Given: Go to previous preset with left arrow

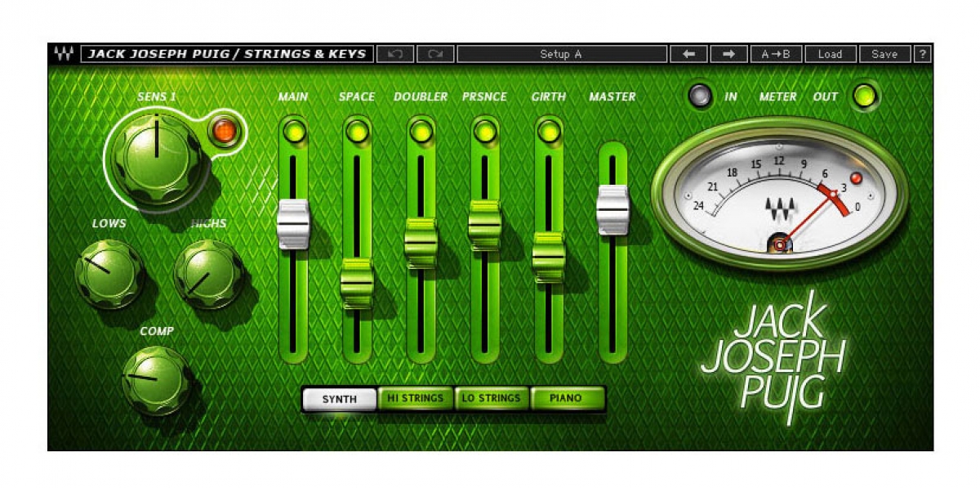Looking at the screenshot, I should (x=688, y=55).
